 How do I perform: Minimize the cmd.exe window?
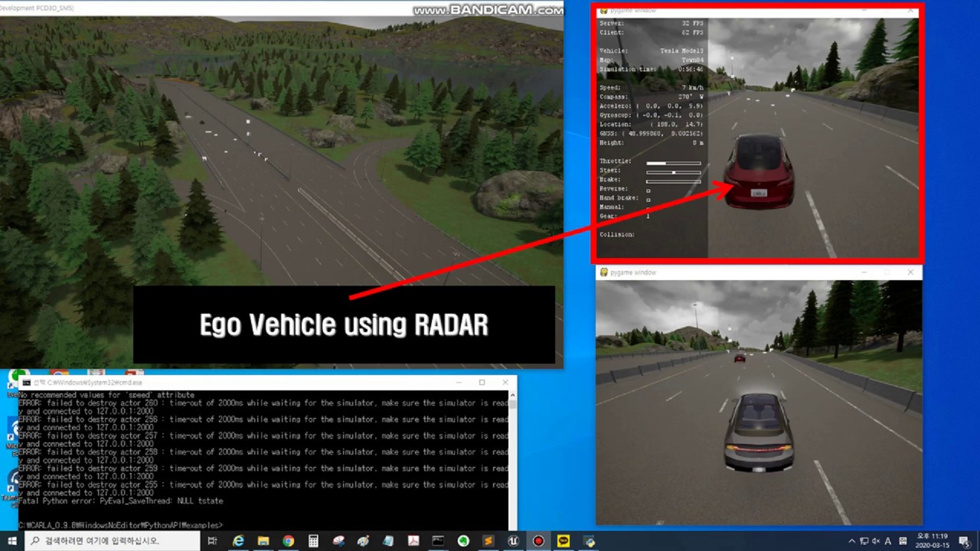(x=458, y=382)
